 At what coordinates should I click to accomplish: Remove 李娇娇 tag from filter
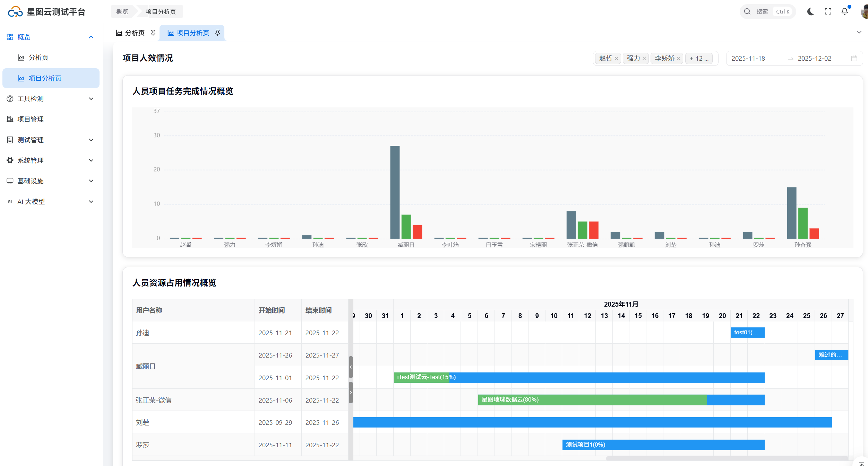point(679,59)
